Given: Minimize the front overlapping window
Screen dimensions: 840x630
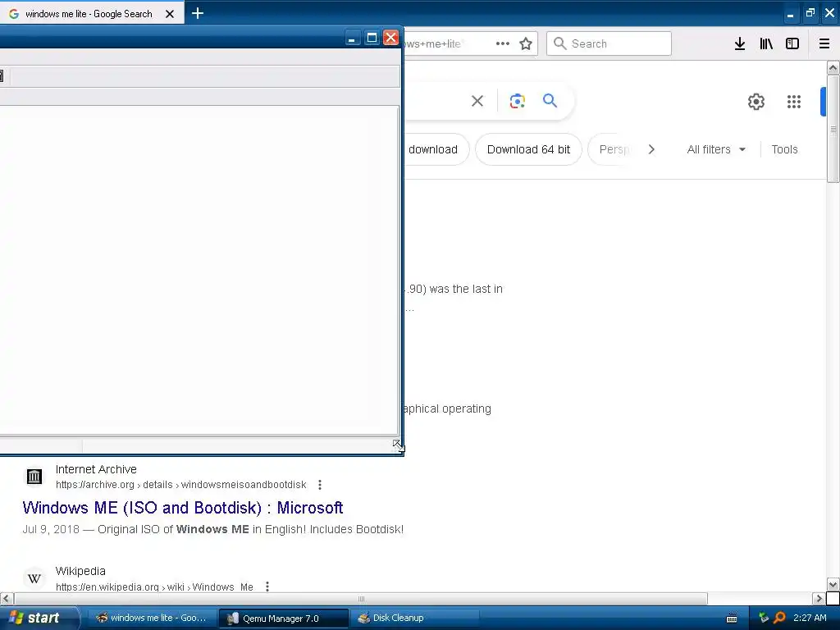Looking at the screenshot, I should 352,38.
